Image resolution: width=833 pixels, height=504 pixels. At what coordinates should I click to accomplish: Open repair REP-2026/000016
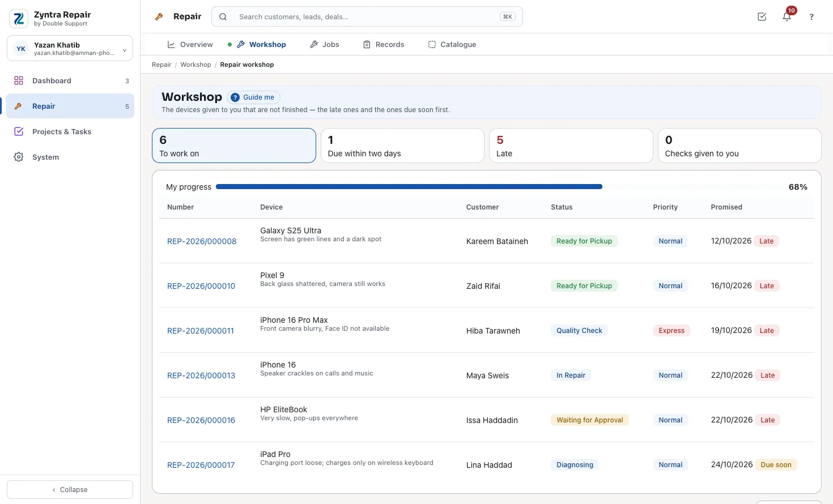click(x=201, y=420)
